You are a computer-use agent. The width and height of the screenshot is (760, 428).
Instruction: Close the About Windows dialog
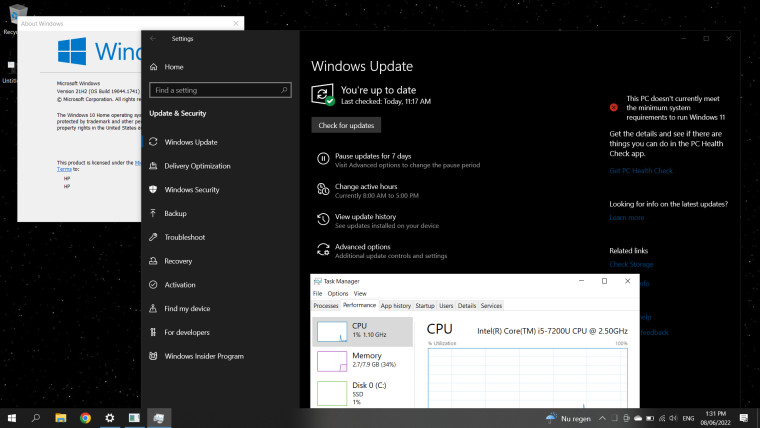coord(236,23)
